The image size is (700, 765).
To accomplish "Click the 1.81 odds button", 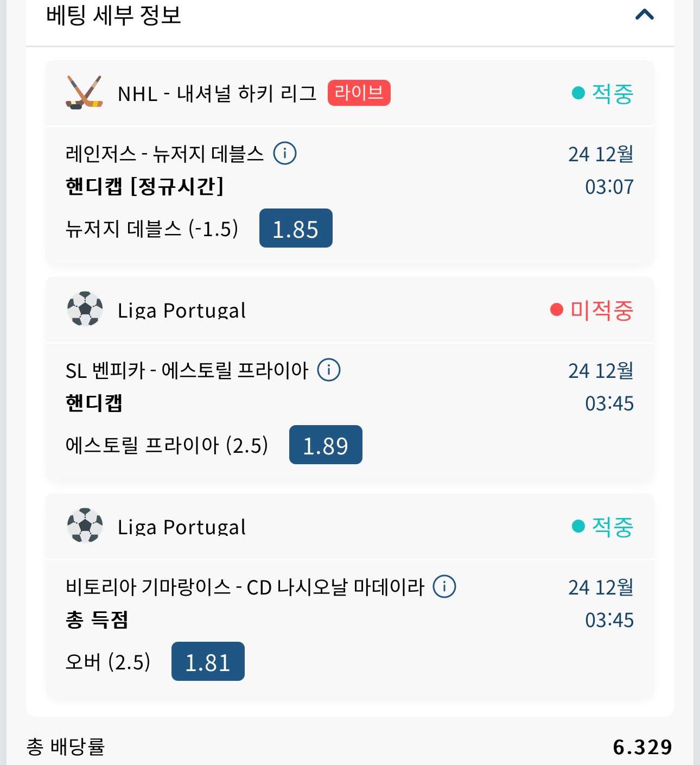I will pyautogui.click(x=208, y=662).
